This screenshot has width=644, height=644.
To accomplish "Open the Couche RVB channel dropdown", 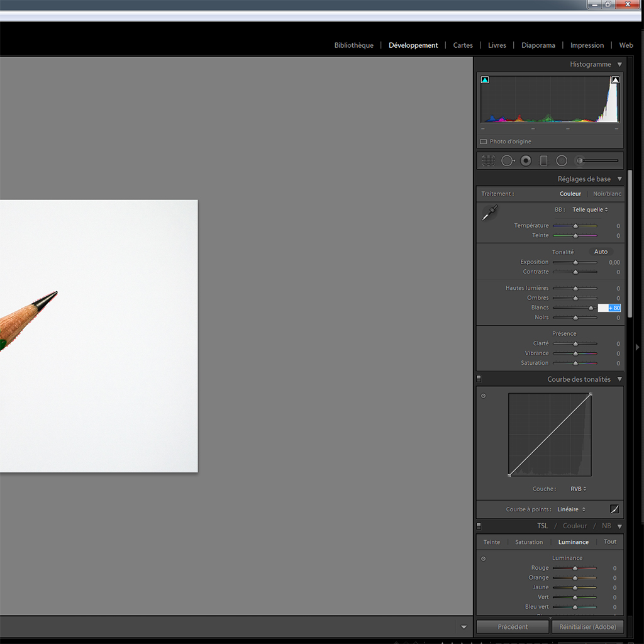I will pos(578,489).
